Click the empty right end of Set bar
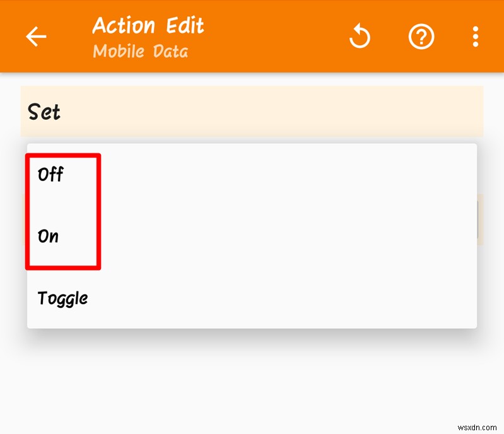The image size is (504, 434). click(x=442, y=112)
